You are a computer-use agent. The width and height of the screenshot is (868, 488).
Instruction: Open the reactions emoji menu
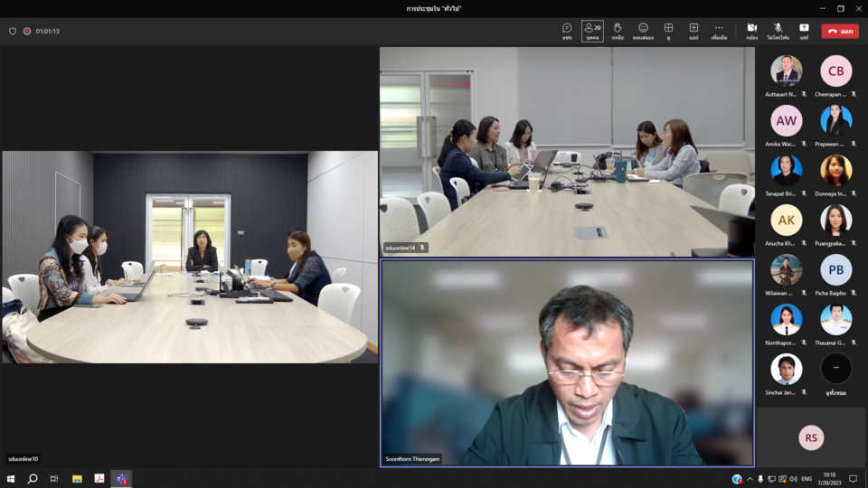[643, 31]
